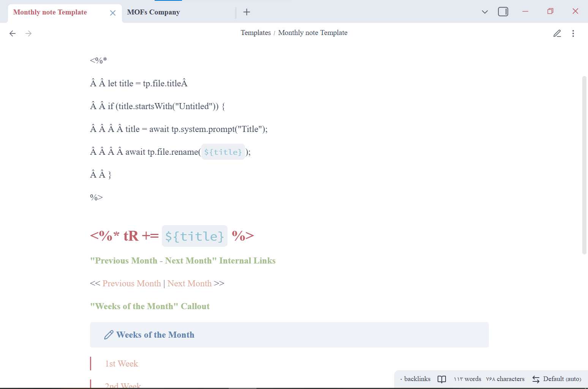Follow the Next Month link
This screenshot has width=588, height=389.
(189, 283)
